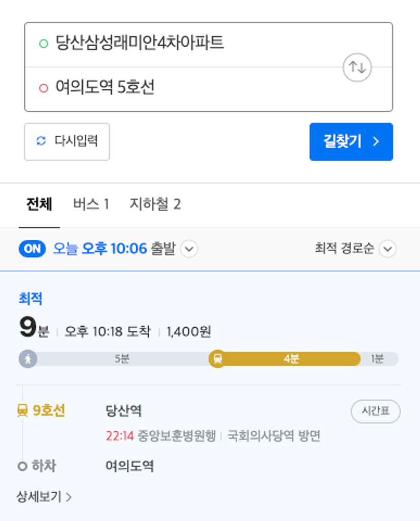Click the walking person icon in the route bar
Image resolution: width=420 pixels, height=521 pixels.
(28, 359)
